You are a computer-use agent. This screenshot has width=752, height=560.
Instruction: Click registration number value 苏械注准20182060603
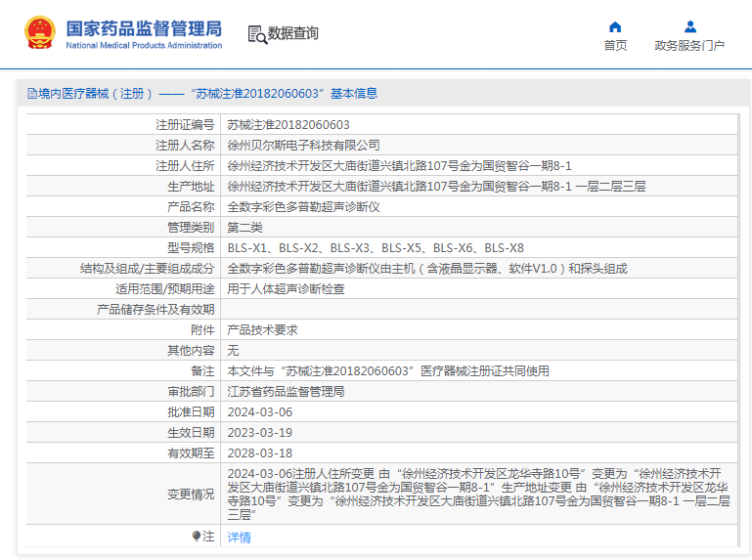288,125
